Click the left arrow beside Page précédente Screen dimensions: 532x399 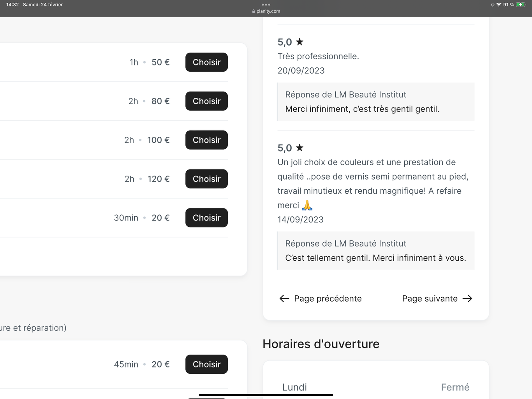click(x=284, y=298)
